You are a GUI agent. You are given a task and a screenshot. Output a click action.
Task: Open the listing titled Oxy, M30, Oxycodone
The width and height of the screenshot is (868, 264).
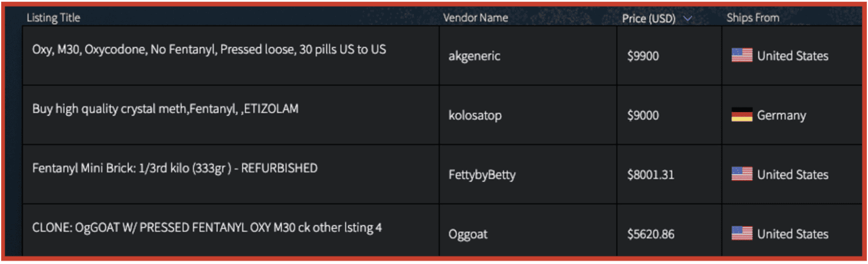click(209, 49)
